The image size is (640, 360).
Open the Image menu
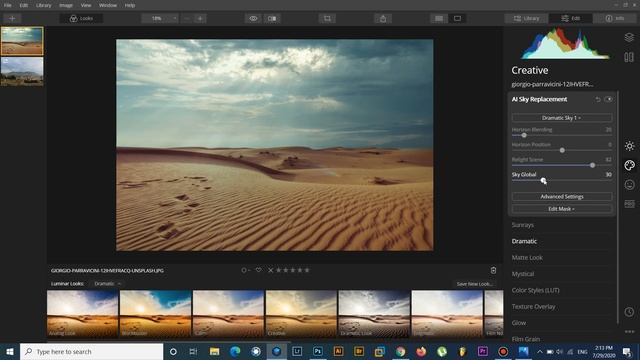coord(66,5)
